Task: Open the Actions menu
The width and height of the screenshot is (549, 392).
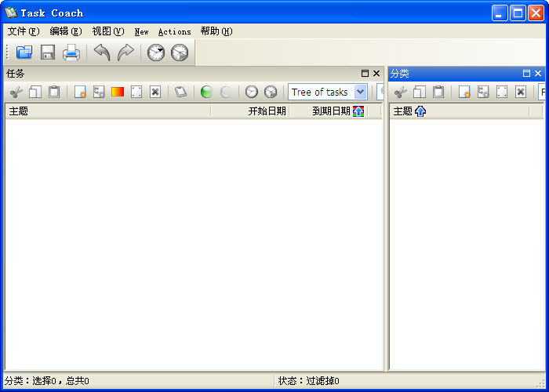Action: (174, 31)
